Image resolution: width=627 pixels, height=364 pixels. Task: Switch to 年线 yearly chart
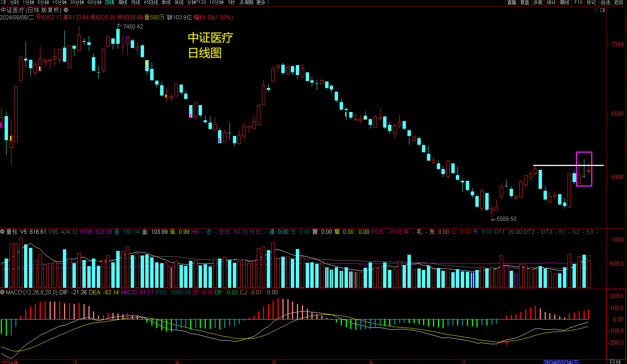(179, 2)
